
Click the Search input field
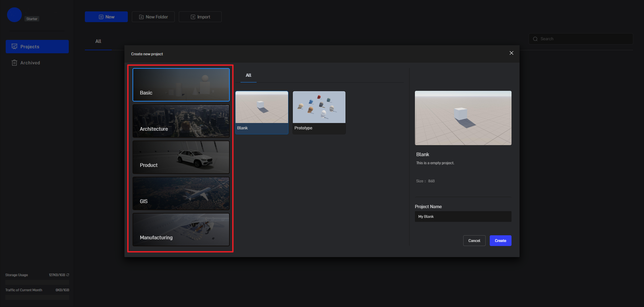[581, 39]
